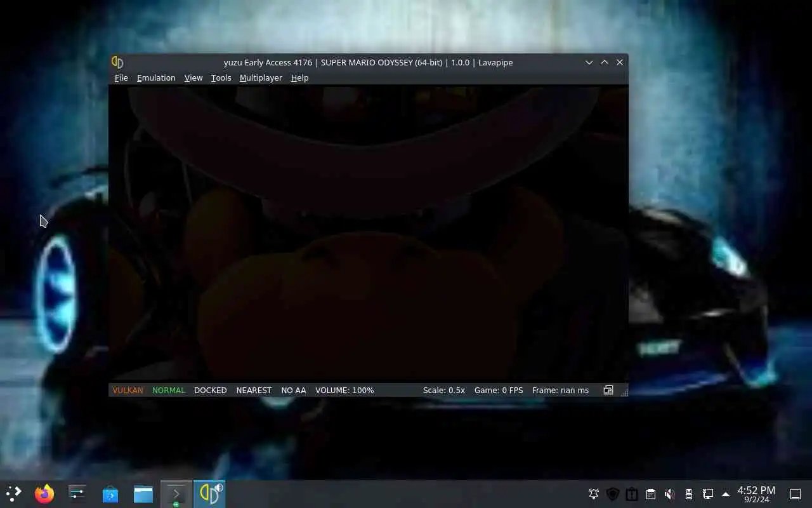Open the network connections tray icon
The image size is (812, 508).
click(x=708, y=494)
